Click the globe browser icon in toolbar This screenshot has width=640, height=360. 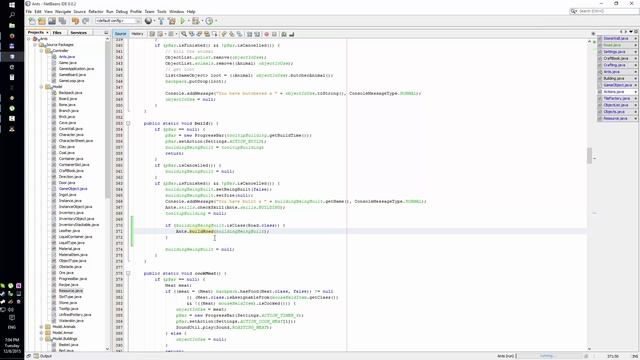[148, 21]
